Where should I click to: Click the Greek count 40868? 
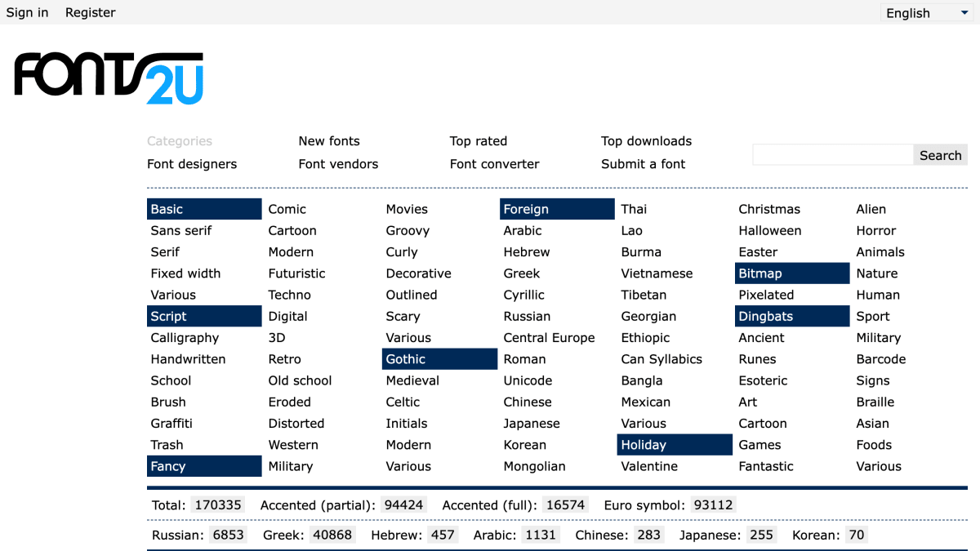coord(332,535)
